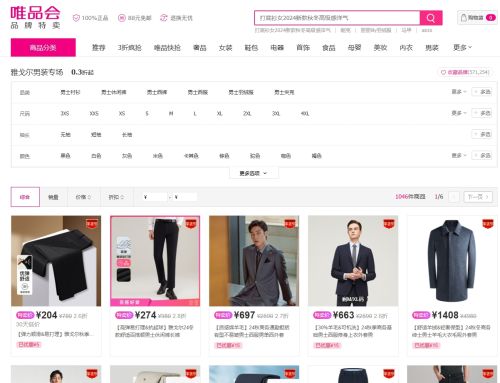Enable multi-select in size filter row
Image resolution: width=500 pixels, height=383 pixels.
tap(482, 113)
